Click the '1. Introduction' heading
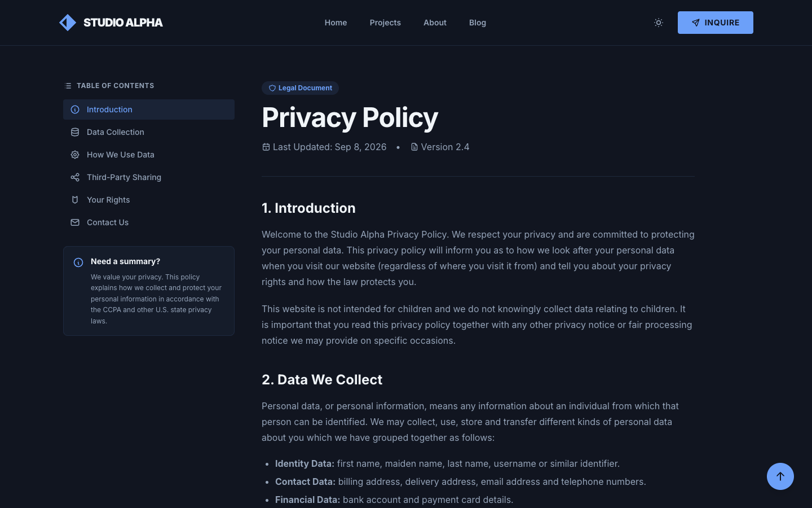 coord(308,208)
